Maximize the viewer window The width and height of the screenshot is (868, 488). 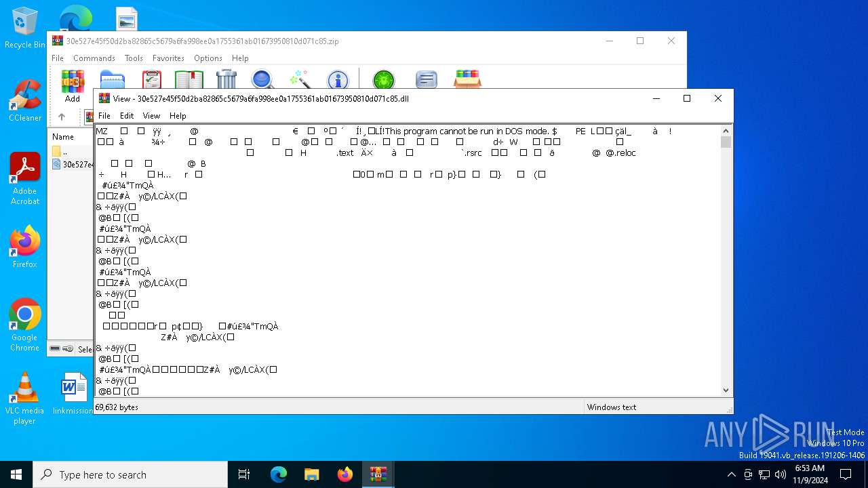point(687,98)
